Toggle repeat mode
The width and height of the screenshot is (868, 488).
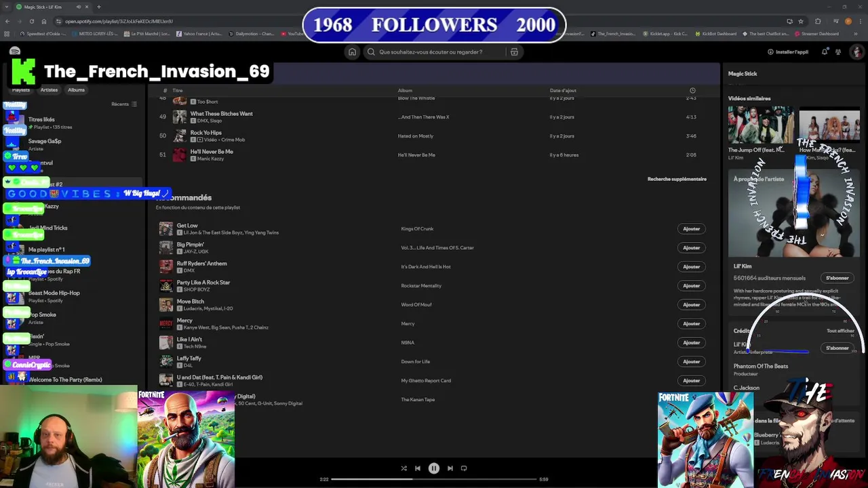[464, 468]
